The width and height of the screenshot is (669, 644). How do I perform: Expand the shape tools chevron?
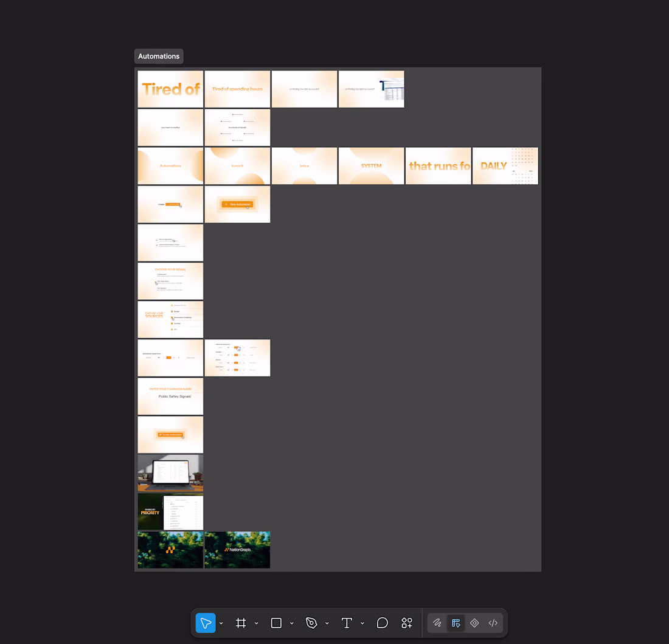[292, 623]
